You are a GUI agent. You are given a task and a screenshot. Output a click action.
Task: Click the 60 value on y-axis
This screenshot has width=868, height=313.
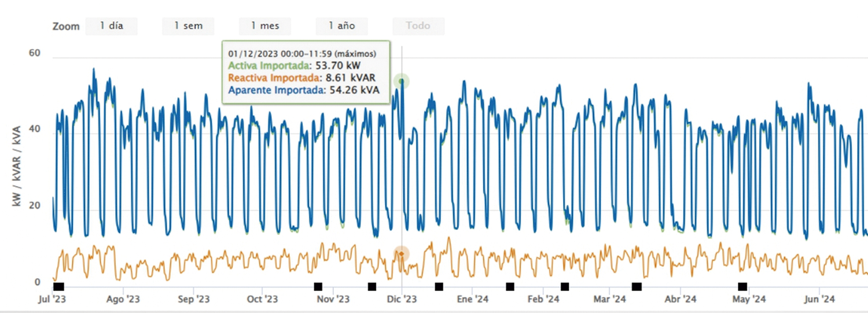(35, 53)
